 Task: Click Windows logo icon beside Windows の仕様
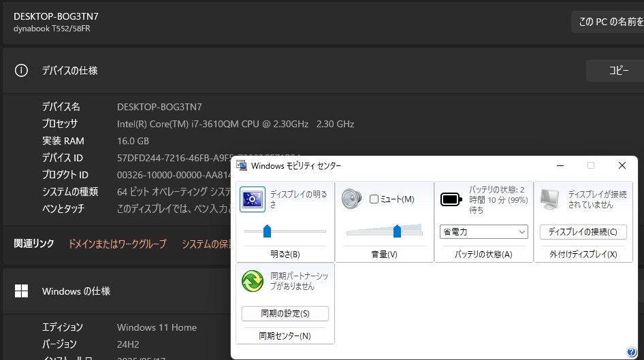(21, 291)
